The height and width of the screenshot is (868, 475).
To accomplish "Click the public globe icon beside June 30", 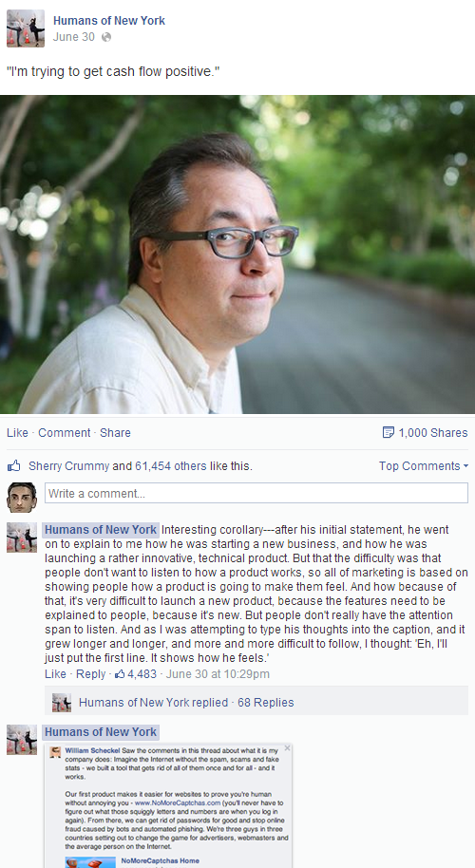I will [x=106, y=37].
